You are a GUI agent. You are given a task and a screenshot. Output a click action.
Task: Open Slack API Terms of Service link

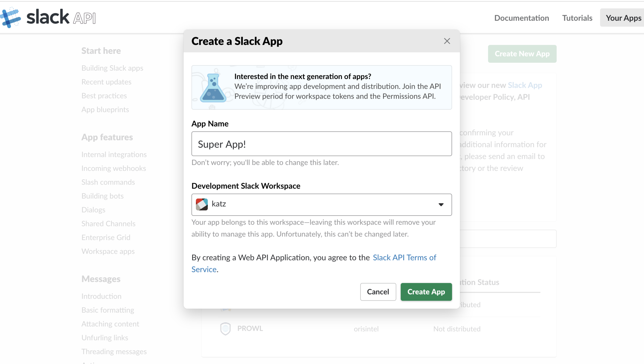coord(404,257)
